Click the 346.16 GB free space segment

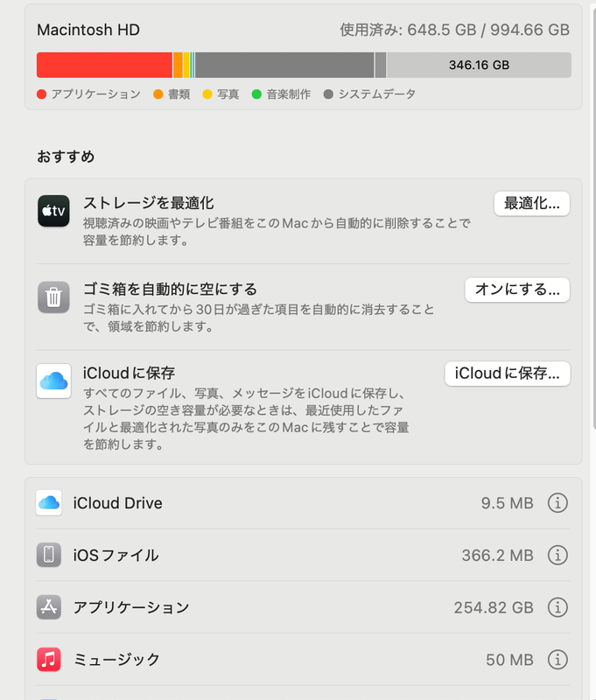479,65
